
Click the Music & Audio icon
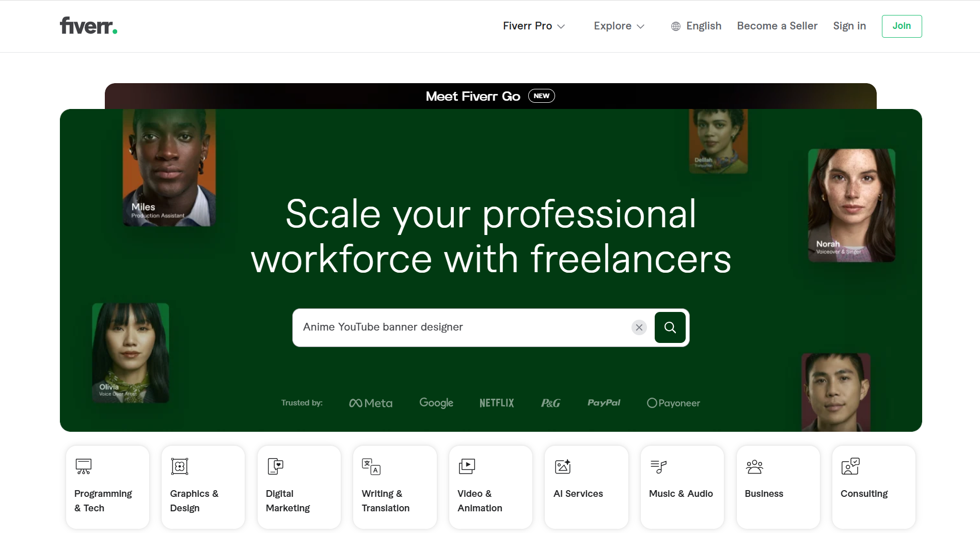(x=658, y=466)
